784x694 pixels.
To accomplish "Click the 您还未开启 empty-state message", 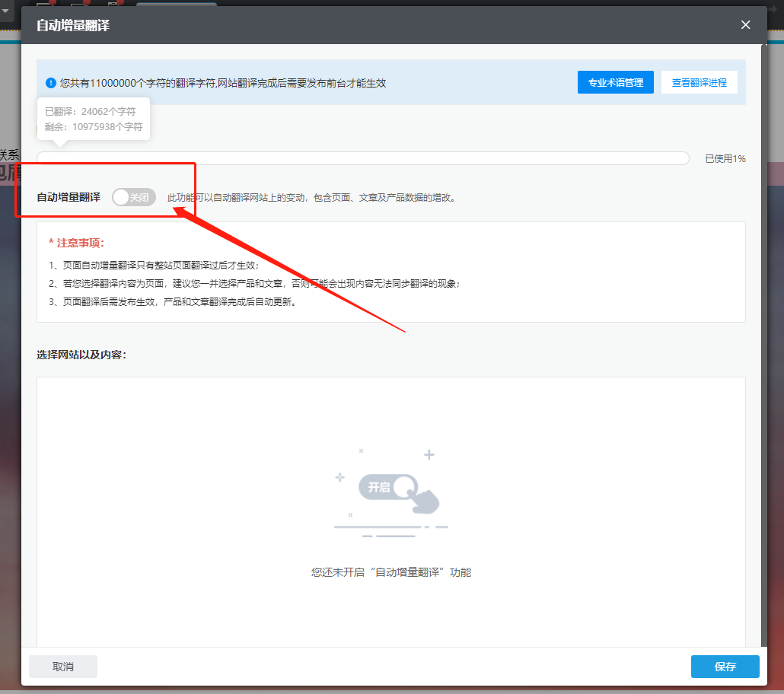I will [391, 572].
